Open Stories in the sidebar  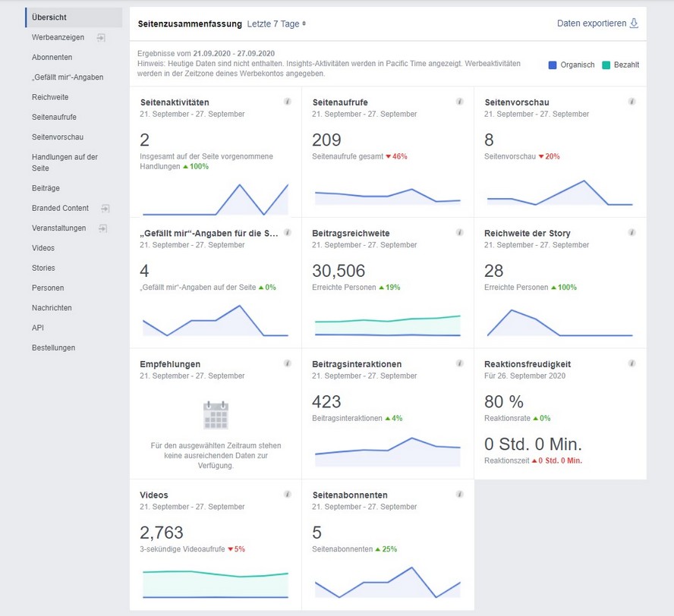(x=43, y=268)
